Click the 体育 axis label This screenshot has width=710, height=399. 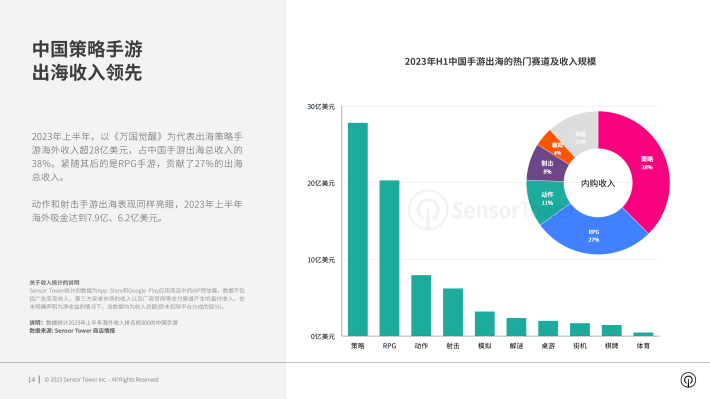click(x=643, y=346)
